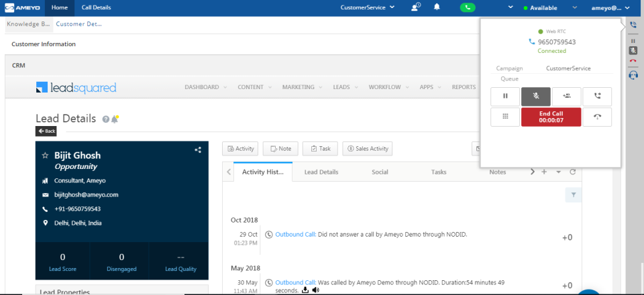The width and height of the screenshot is (644, 295).
Task: Open the ameyo@ user account menu
Action: click(x=610, y=8)
